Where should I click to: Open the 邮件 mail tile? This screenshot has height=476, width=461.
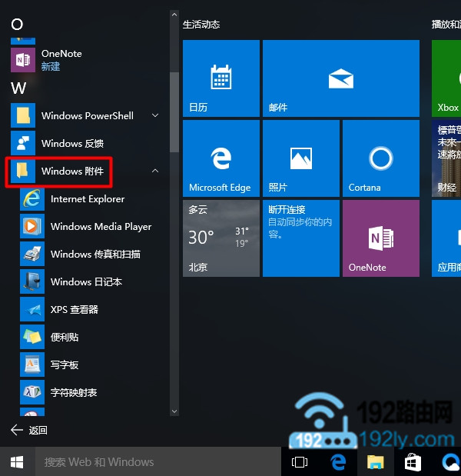pyautogui.click(x=341, y=78)
